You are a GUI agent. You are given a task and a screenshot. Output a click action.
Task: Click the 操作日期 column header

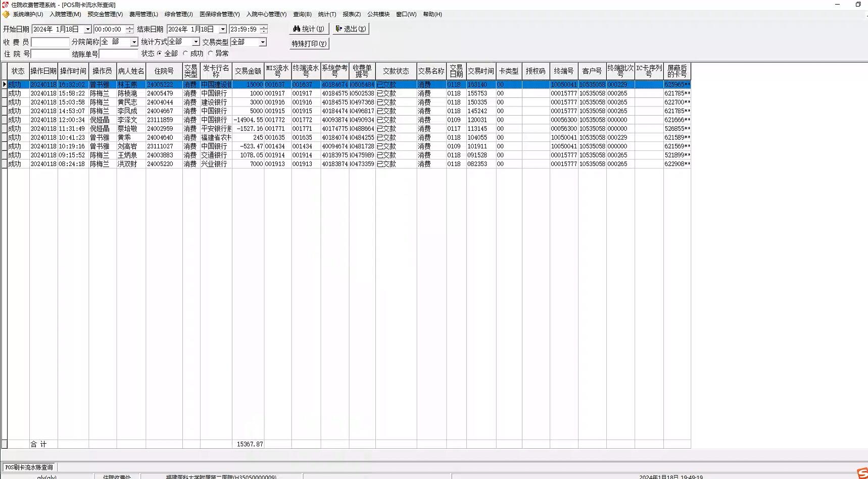(43, 71)
